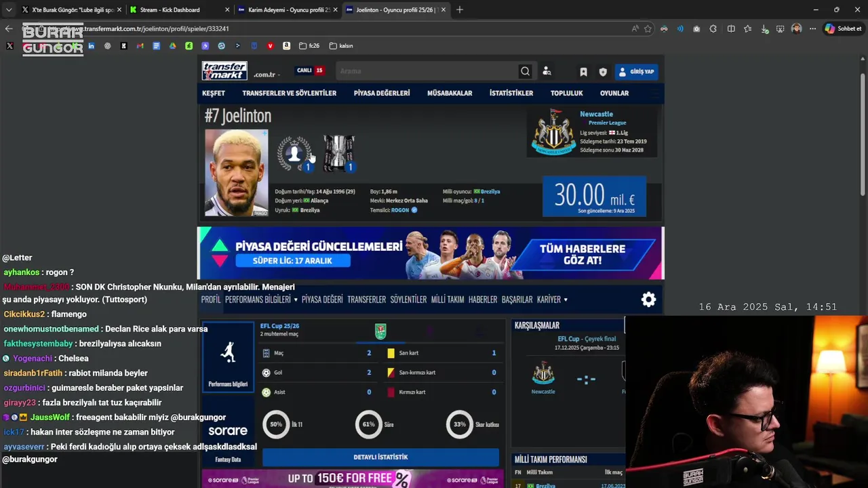This screenshot has width=868, height=488.
Task: Expand Performans Bilgileri submenu arrow
Action: [296, 300]
